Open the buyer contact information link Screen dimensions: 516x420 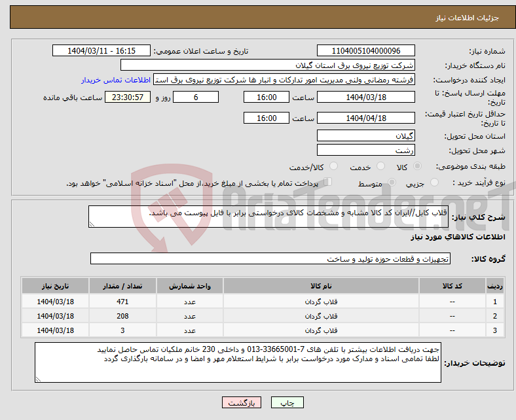(116, 80)
